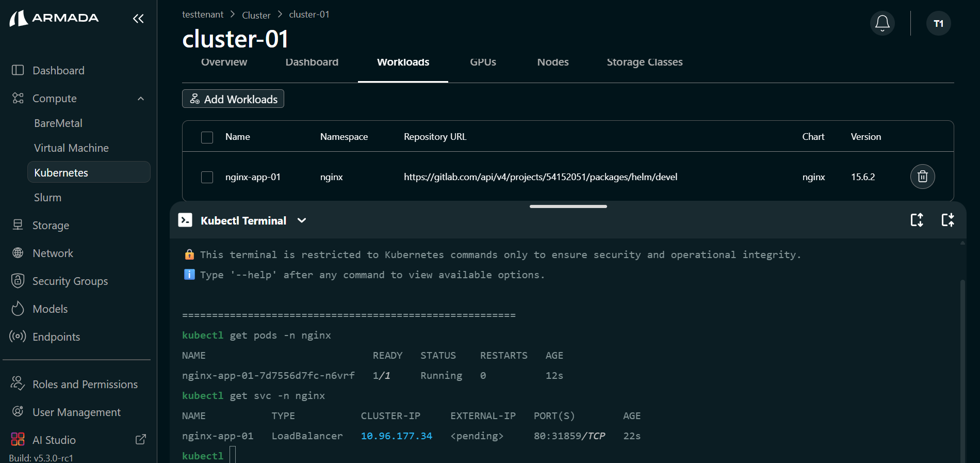Select Kubernetes in the sidebar
This screenshot has width=980, height=463.
click(89, 172)
